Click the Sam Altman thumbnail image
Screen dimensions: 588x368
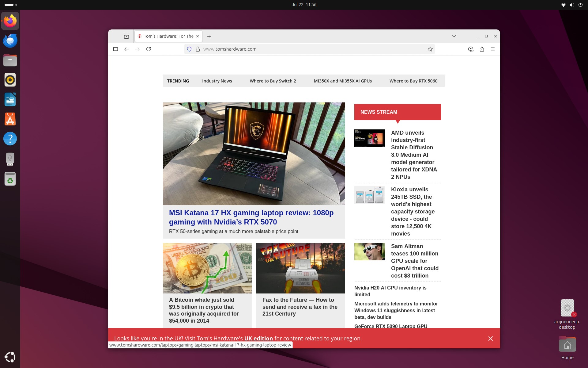coord(370,251)
